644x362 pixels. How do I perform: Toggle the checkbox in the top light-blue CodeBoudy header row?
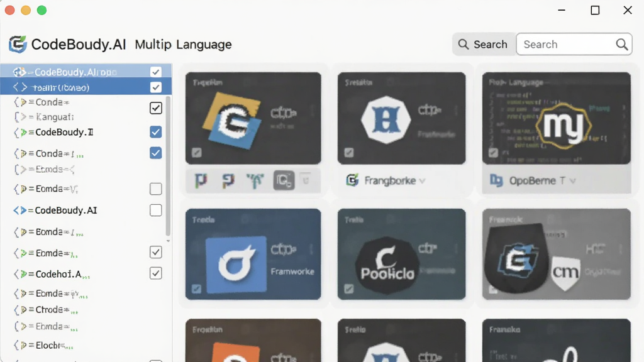[156, 72]
